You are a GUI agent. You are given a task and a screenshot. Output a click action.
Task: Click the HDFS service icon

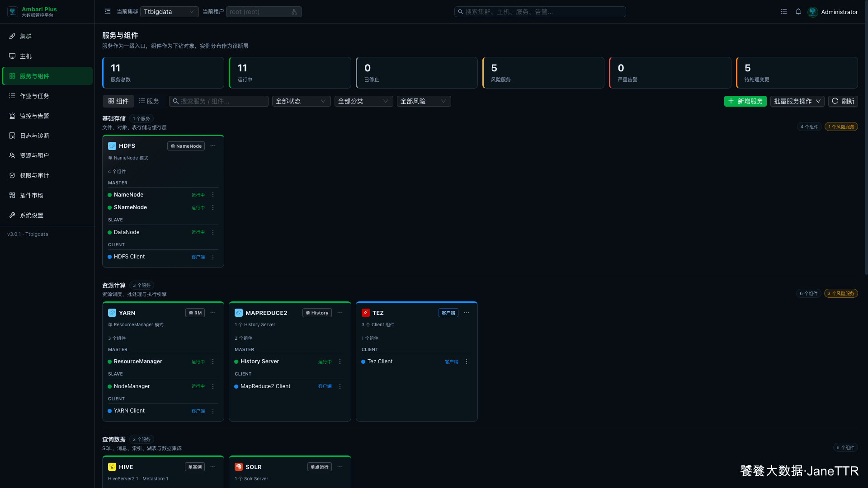click(x=112, y=146)
